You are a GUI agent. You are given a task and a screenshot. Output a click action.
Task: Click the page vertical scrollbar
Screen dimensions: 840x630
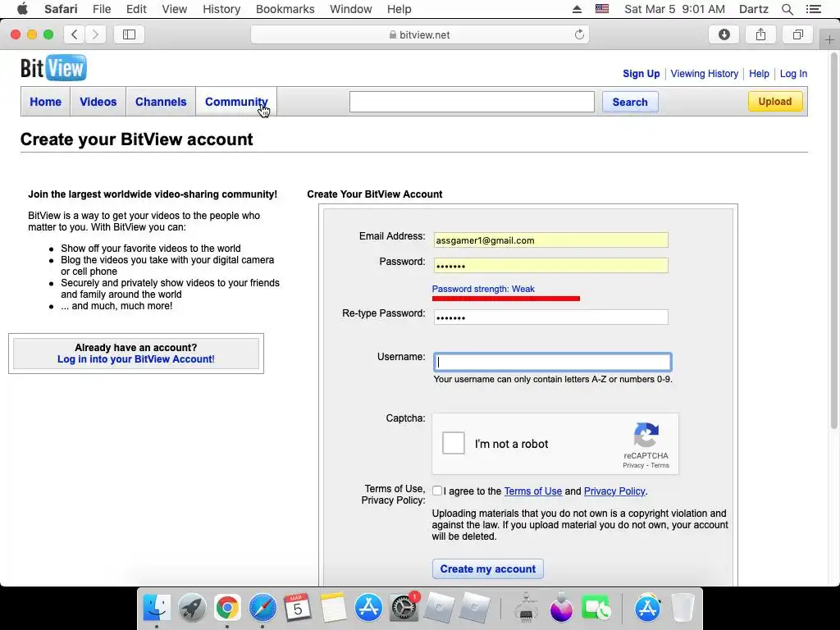tap(834, 240)
